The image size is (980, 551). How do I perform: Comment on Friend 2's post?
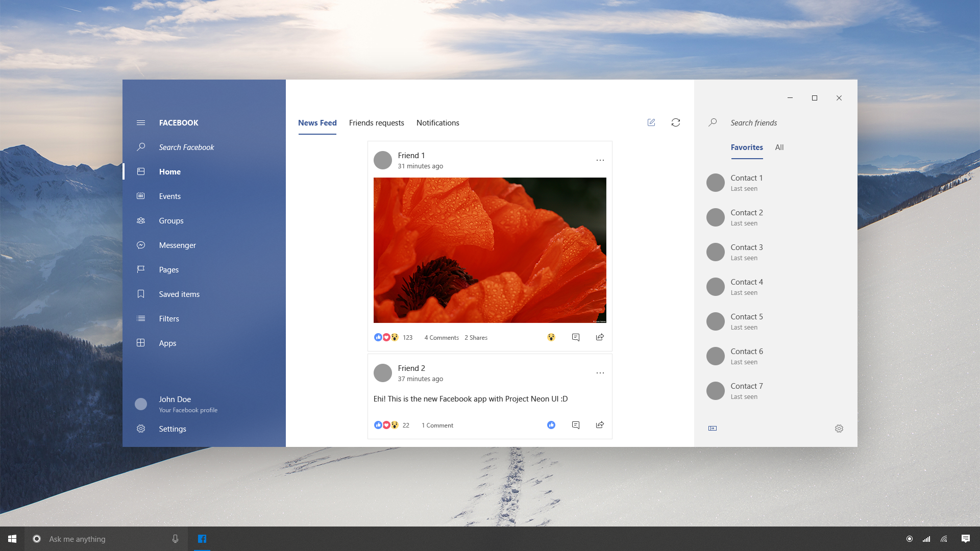click(576, 425)
